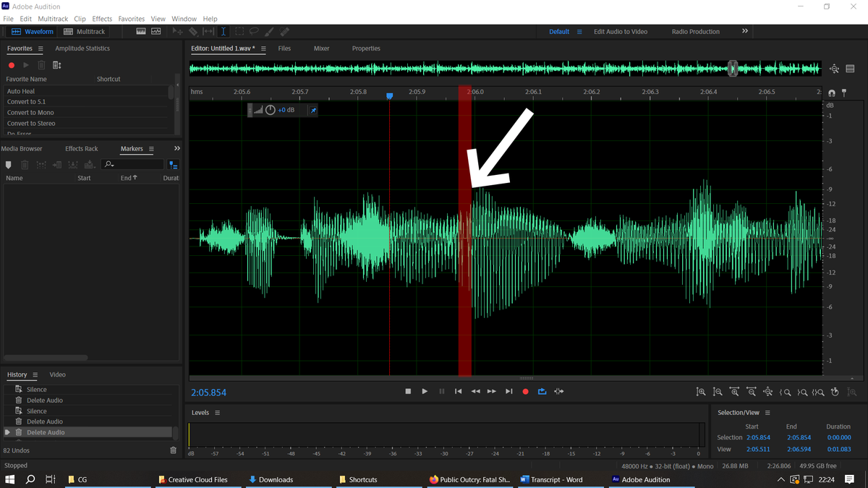Zoom in at selection in point
This screenshot has height=488, width=868.
pos(785,392)
